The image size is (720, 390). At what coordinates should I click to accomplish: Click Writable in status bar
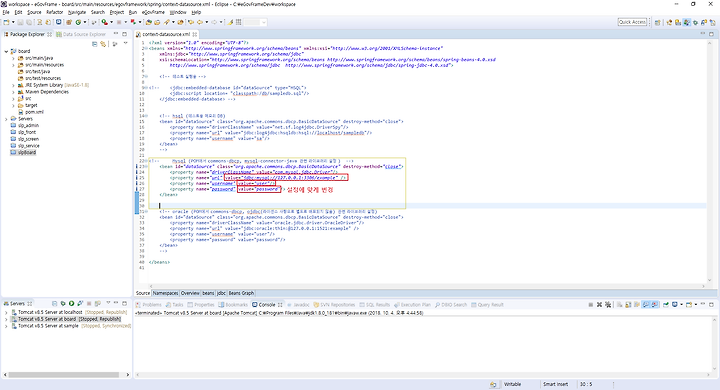512,384
